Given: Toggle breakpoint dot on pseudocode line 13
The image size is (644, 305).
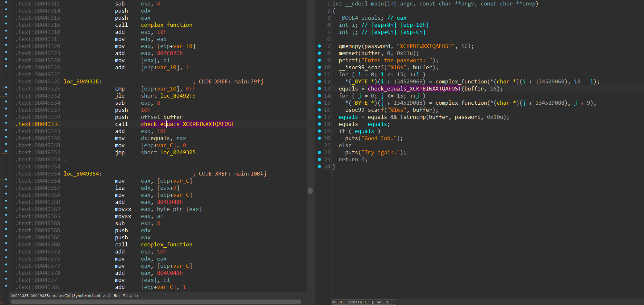Looking at the screenshot, I should [319, 89].
